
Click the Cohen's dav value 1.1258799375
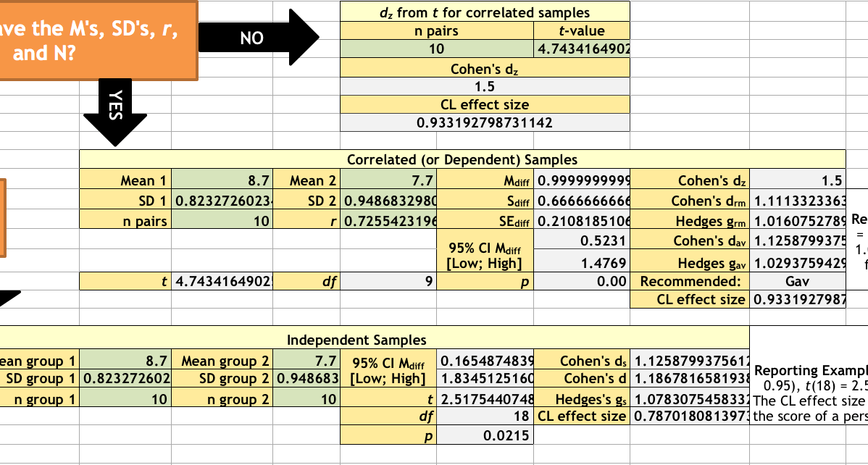coord(798,240)
